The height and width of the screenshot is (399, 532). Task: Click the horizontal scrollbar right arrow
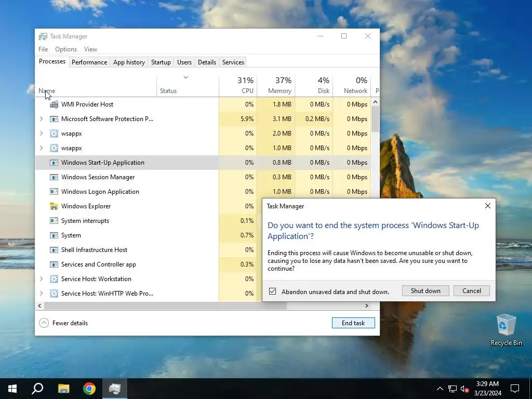click(x=366, y=306)
